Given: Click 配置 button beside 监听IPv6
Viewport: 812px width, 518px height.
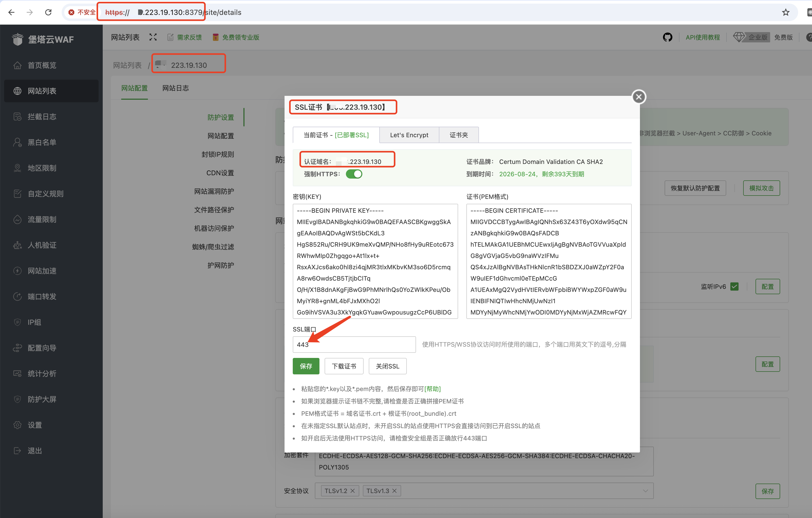Looking at the screenshot, I should pyautogui.click(x=768, y=286).
